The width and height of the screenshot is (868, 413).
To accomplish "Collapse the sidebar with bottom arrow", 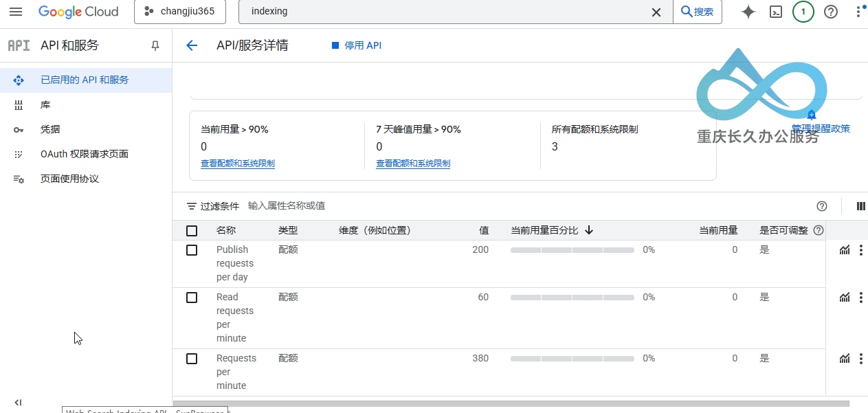I will pos(18,403).
